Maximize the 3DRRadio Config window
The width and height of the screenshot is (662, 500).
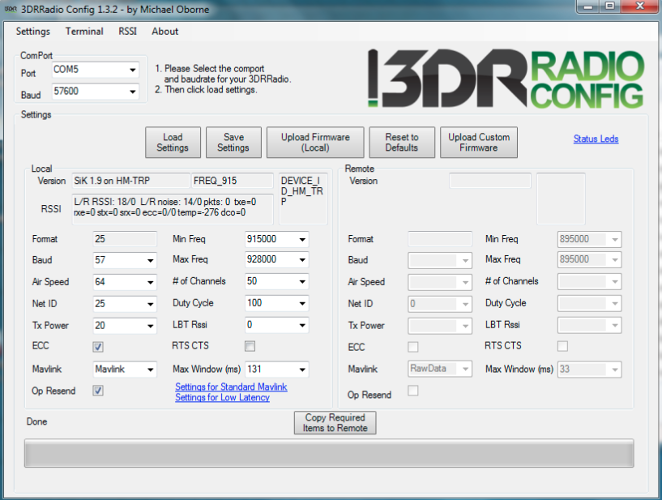tap(610, 7)
